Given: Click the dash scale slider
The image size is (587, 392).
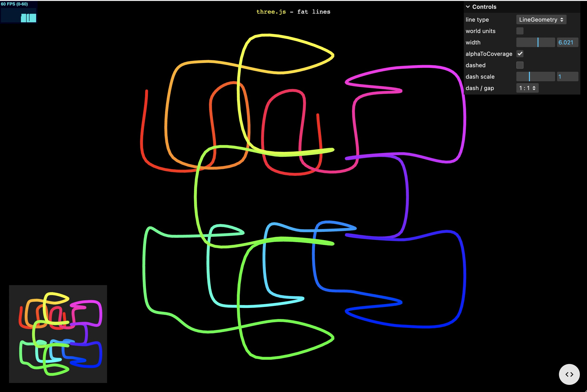Looking at the screenshot, I should click(535, 77).
